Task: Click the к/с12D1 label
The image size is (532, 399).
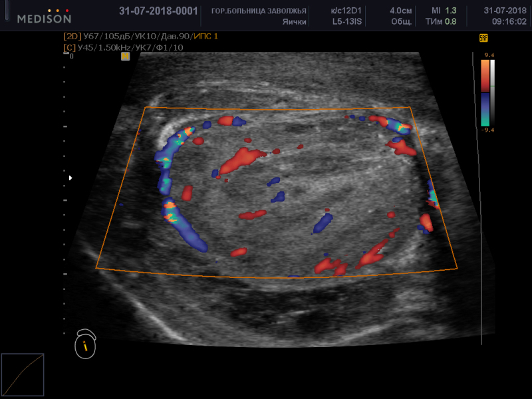Action: 346,11
